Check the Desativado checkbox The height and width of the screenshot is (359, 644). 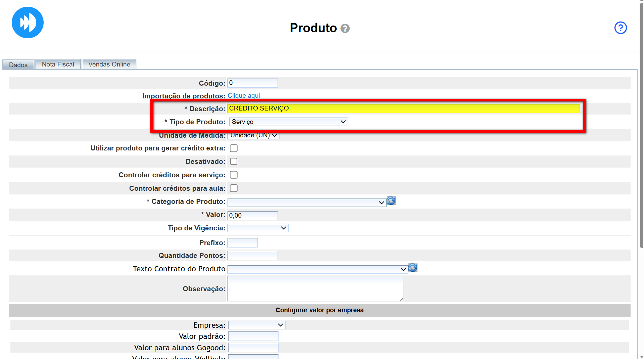click(x=234, y=162)
